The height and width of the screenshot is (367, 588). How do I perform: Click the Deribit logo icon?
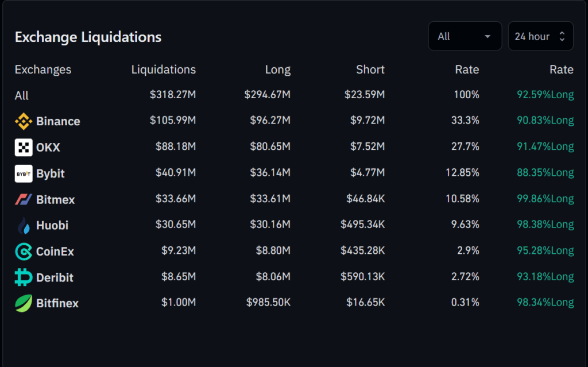click(23, 277)
